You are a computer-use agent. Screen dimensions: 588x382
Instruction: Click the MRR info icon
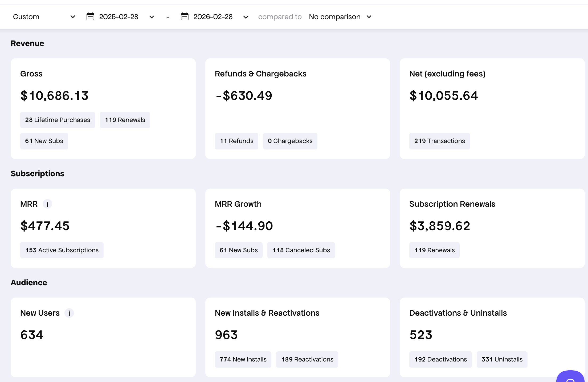pos(47,204)
